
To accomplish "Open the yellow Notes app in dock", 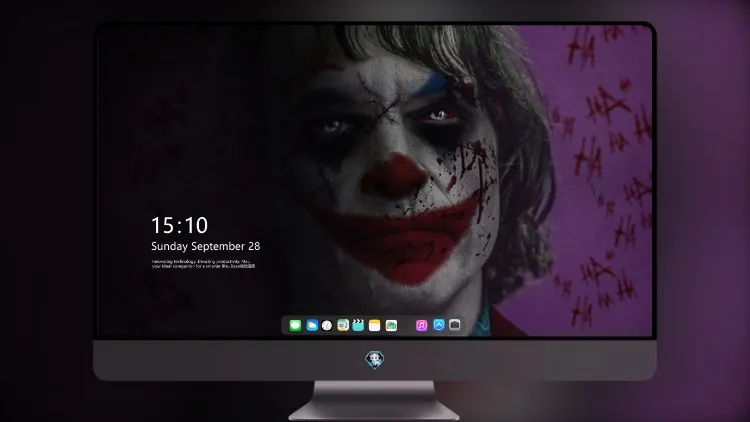I will click(x=375, y=325).
